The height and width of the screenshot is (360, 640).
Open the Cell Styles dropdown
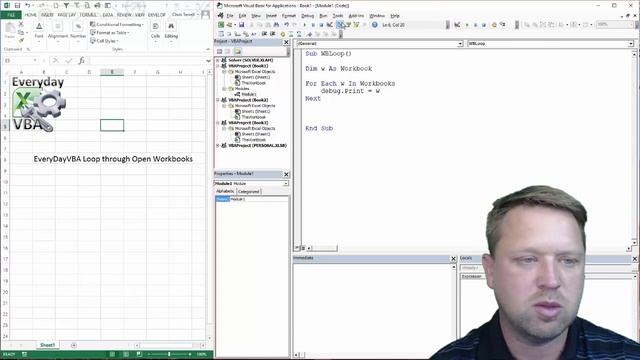pos(104,41)
